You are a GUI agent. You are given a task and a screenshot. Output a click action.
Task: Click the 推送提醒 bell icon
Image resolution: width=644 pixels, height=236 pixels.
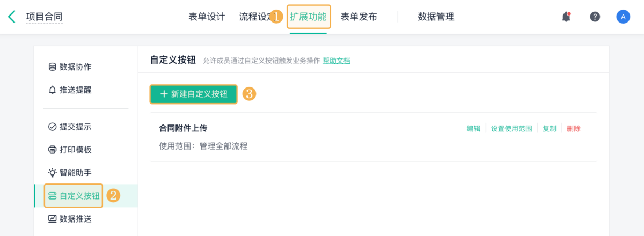(52, 90)
